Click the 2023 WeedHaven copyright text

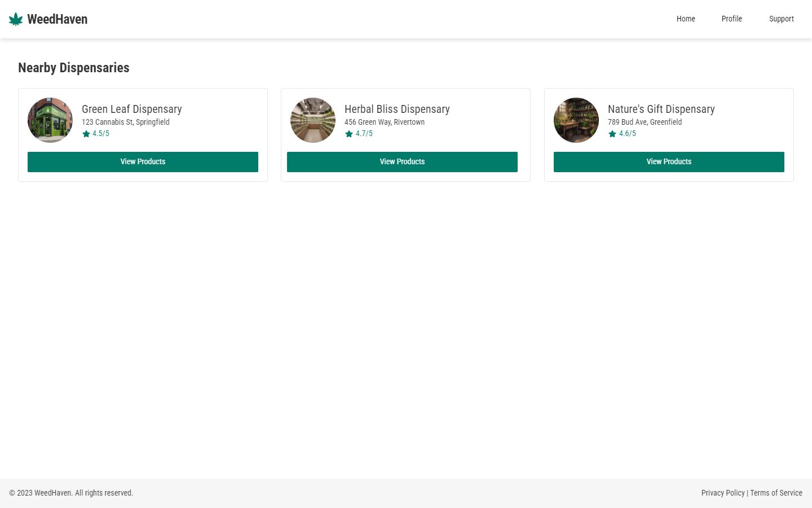(x=71, y=493)
